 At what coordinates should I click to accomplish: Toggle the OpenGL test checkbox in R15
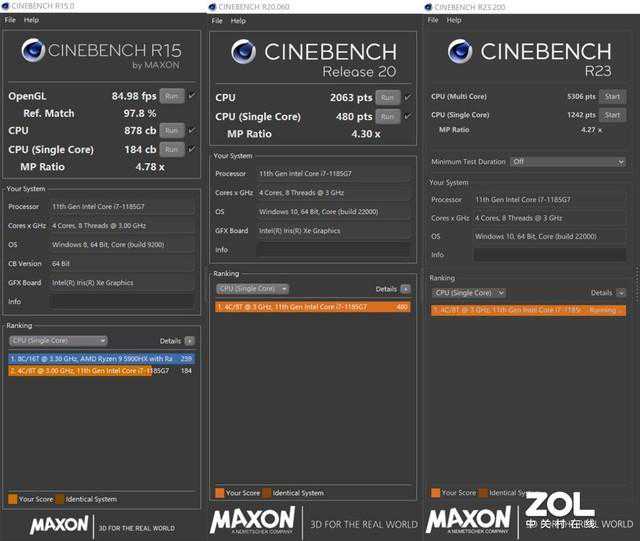pyautogui.click(x=191, y=96)
